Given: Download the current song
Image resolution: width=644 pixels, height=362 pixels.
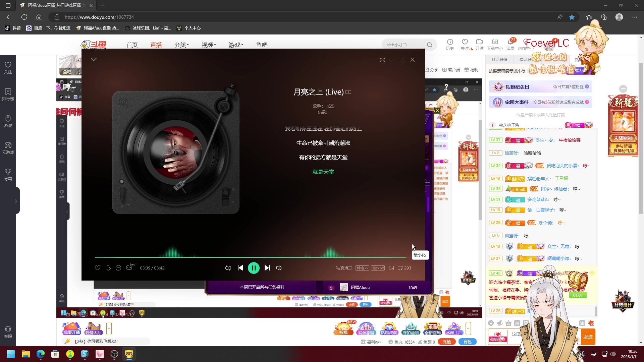Looking at the screenshot, I should tap(108, 268).
